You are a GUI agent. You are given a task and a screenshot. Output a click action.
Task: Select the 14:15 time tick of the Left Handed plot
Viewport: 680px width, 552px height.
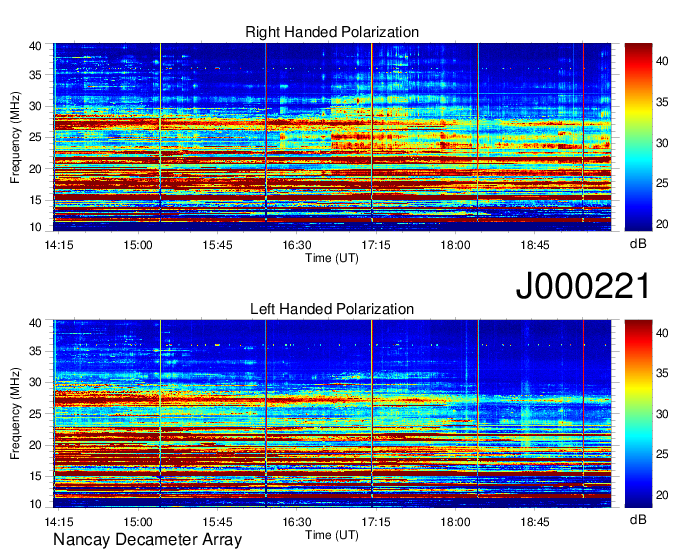coord(59,522)
